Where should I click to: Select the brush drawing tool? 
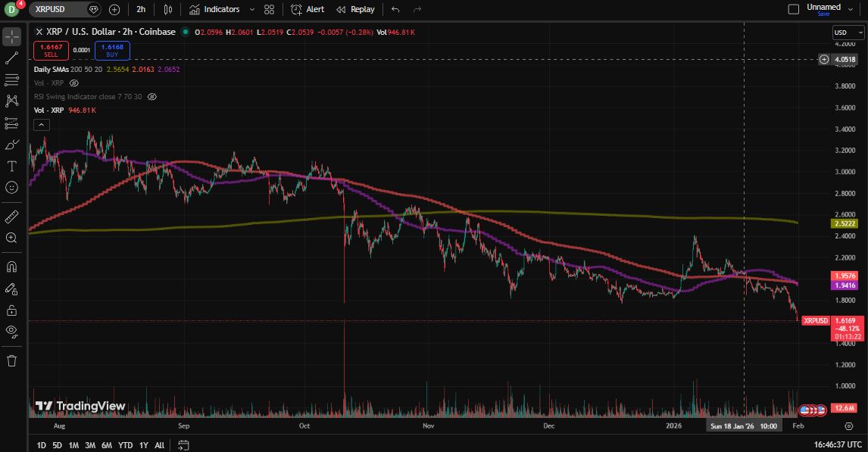pyautogui.click(x=11, y=145)
